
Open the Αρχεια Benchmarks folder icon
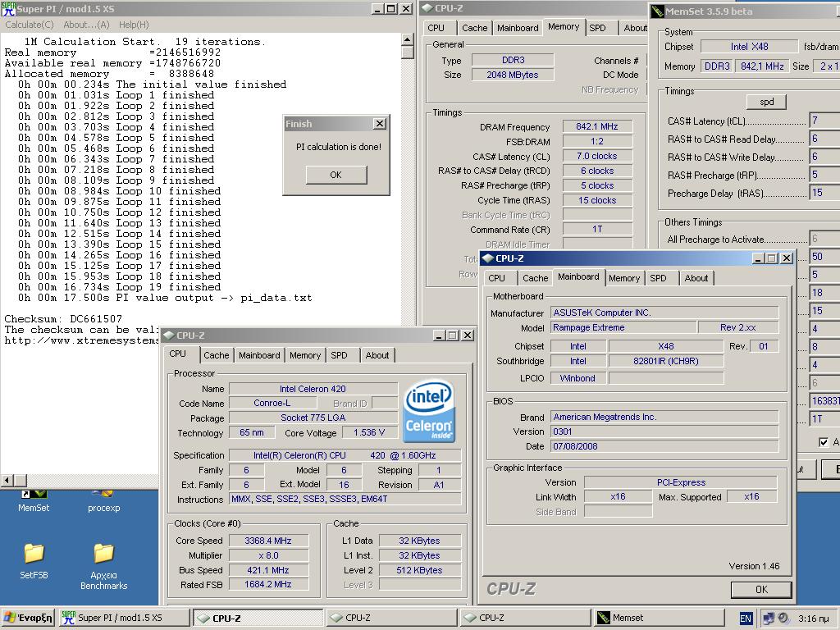click(x=103, y=567)
